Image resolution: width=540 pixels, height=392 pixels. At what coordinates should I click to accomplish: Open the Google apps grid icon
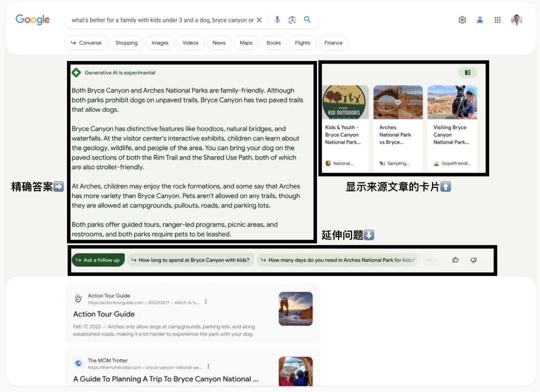pos(497,20)
